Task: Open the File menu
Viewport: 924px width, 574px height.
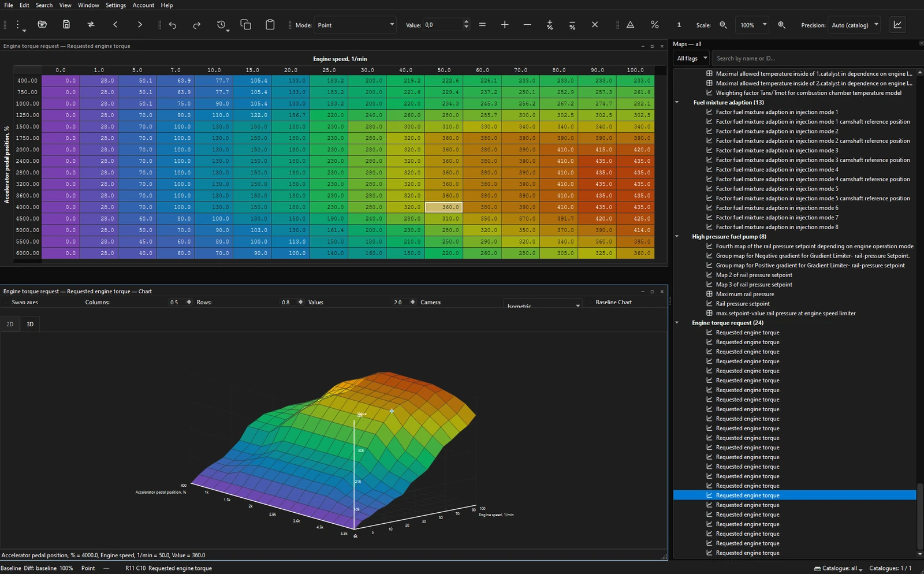Action: coord(9,5)
